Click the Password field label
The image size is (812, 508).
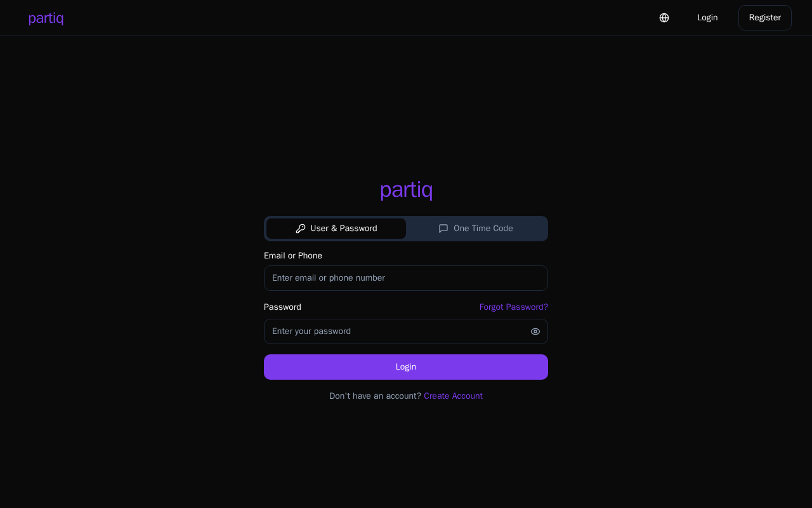point(282,307)
